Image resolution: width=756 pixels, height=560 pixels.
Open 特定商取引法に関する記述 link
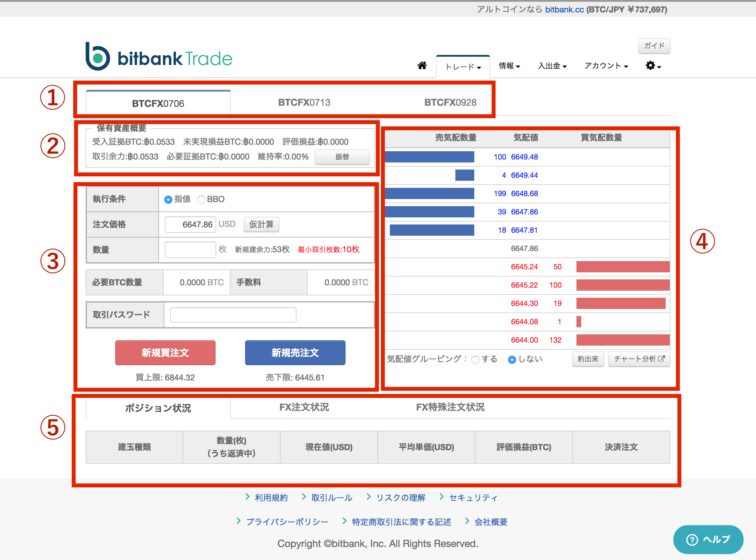[402, 522]
